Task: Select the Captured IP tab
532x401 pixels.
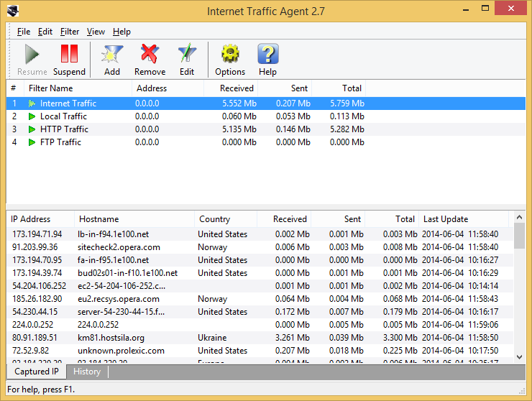Action: click(x=37, y=372)
